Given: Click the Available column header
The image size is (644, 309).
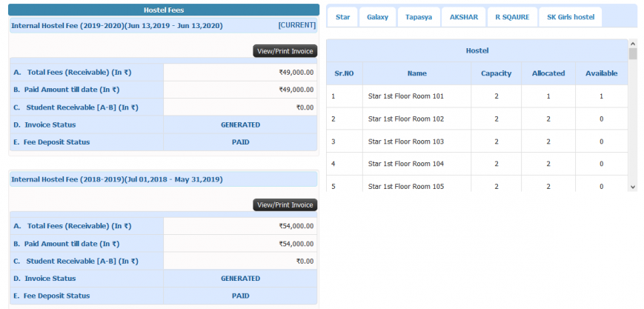Looking at the screenshot, I should (601, 73).
